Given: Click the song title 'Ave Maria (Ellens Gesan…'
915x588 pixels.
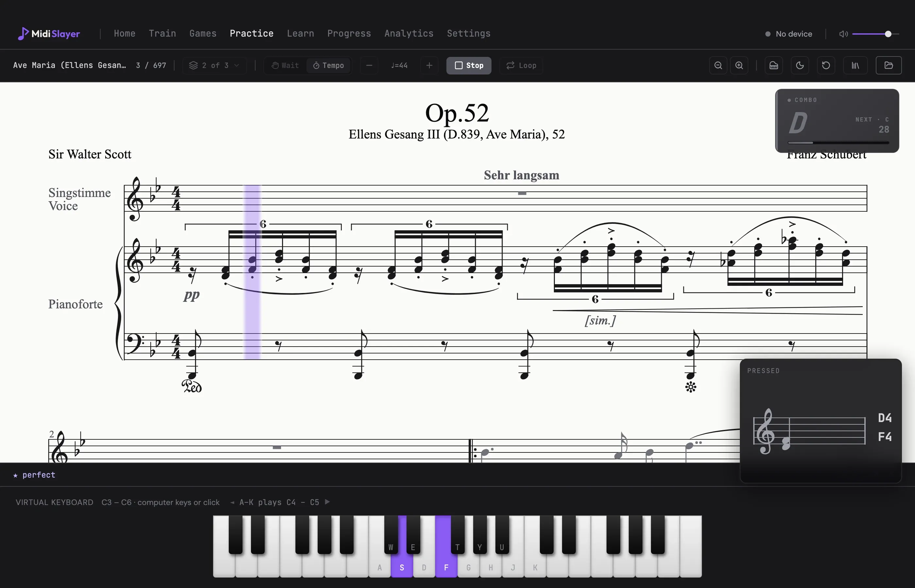Looking at the screenshot, I should coord(70,65).
